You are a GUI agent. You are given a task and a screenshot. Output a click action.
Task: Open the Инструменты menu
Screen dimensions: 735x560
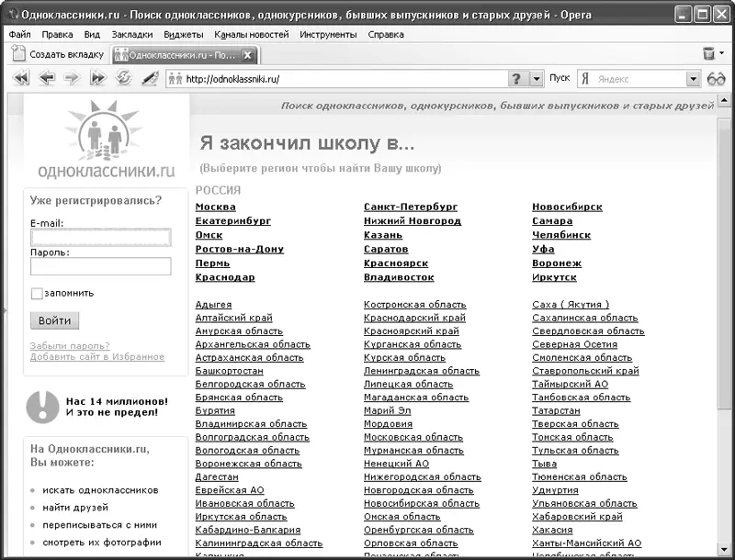(328, 34)
